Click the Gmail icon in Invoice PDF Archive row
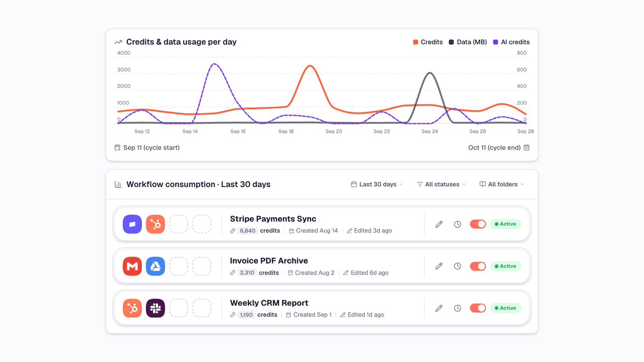 tap(132, 266)
